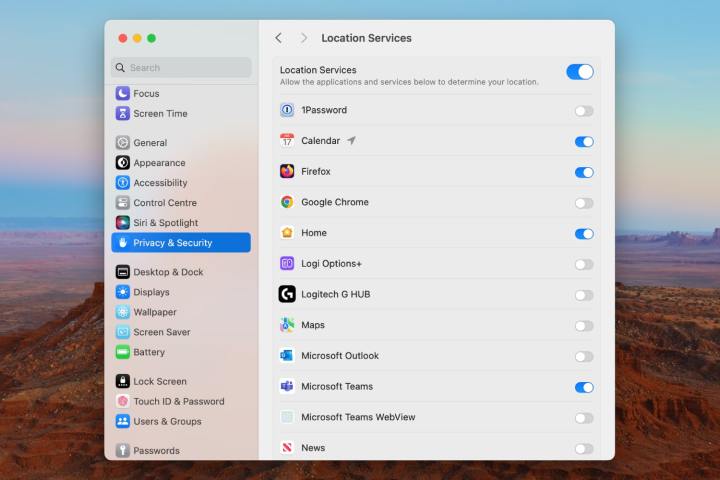The image size is (720, 480).
Task: Click the Desktop & Dock icon
Action: click(x=123, y=272)
